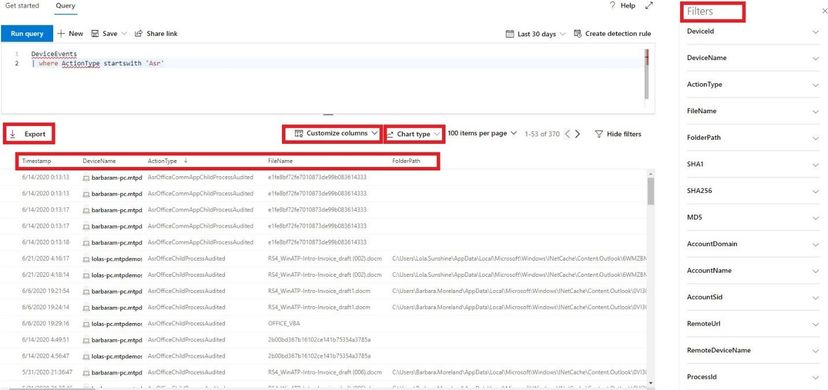Go to the next results page
Screen dimensions: 828x390
(577, 134)
